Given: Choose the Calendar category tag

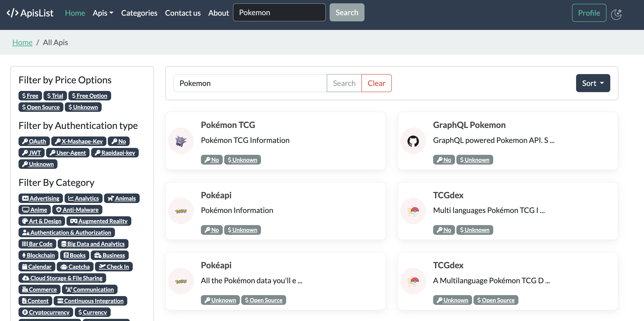Looking at the screenshot, I should tap(37, 266).
